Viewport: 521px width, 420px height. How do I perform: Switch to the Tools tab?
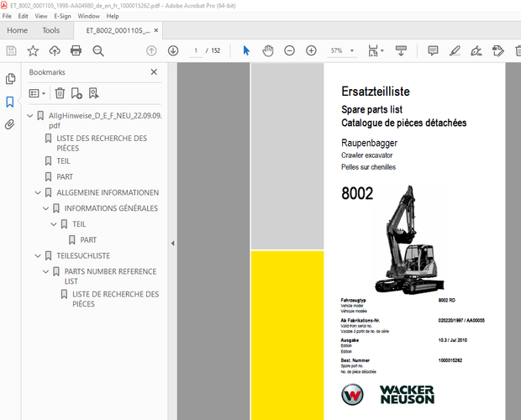pos(50,30)
